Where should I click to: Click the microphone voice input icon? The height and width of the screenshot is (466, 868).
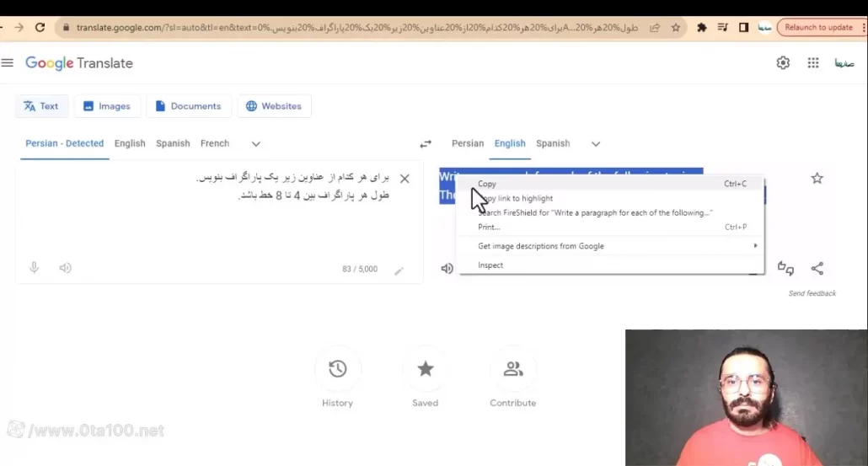35,268
